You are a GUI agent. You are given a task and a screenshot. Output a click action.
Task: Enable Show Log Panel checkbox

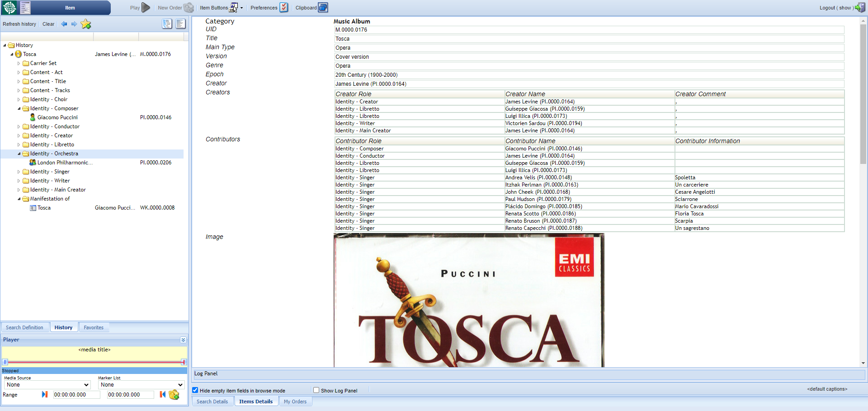[316, 390]
